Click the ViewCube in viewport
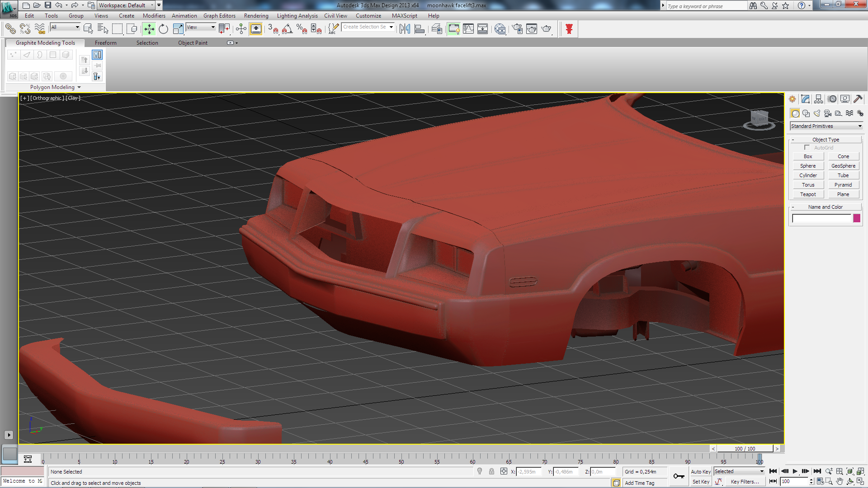This screenshot has height=488, width=868. 759,119
